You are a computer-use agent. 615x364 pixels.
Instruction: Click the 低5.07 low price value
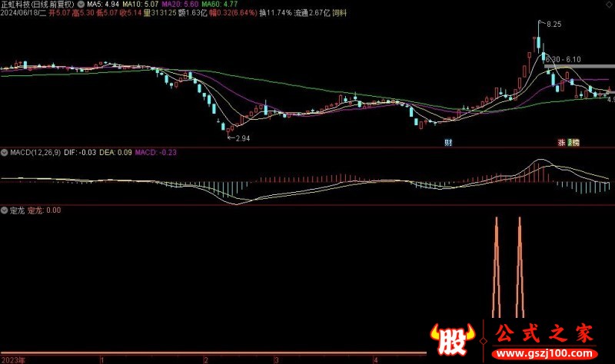[x=107, y=13]
